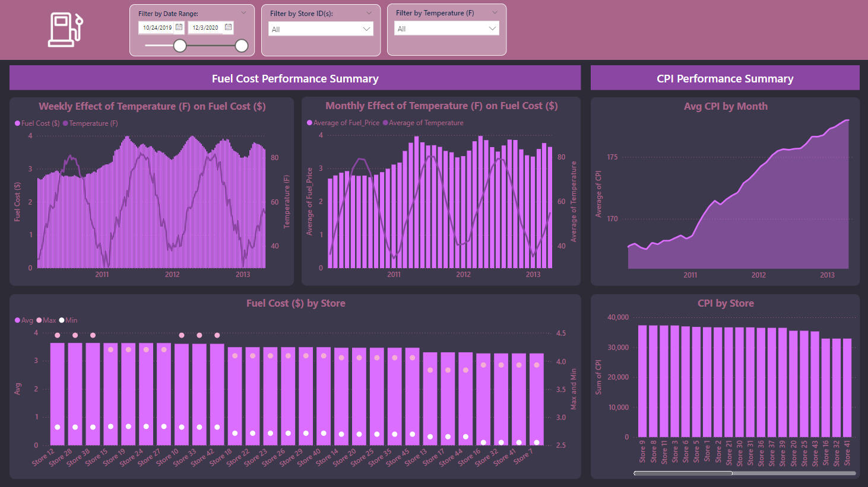Click the Avg CPI by Month chart title
The image size is (868, 487).
tap(725, 106)
